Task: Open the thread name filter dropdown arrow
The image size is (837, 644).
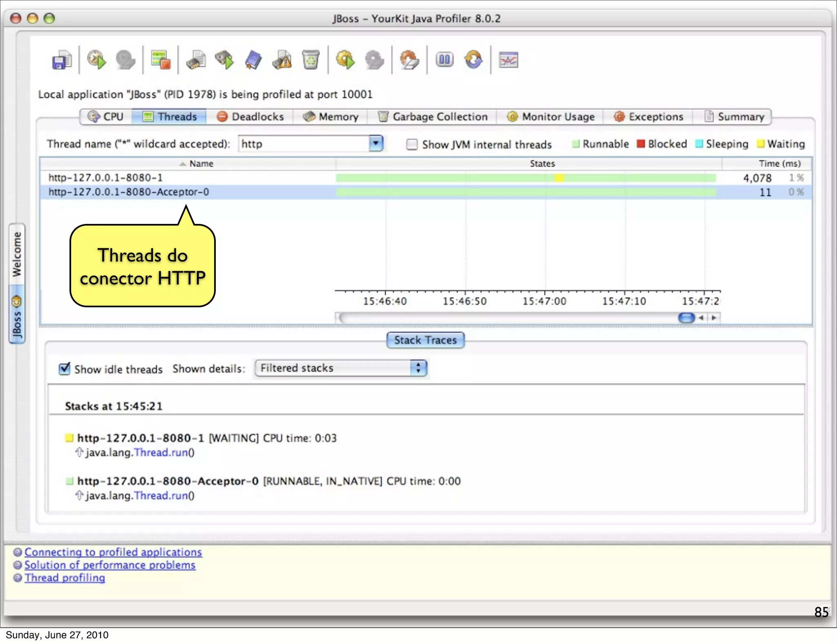Action: tap(376, 143)
